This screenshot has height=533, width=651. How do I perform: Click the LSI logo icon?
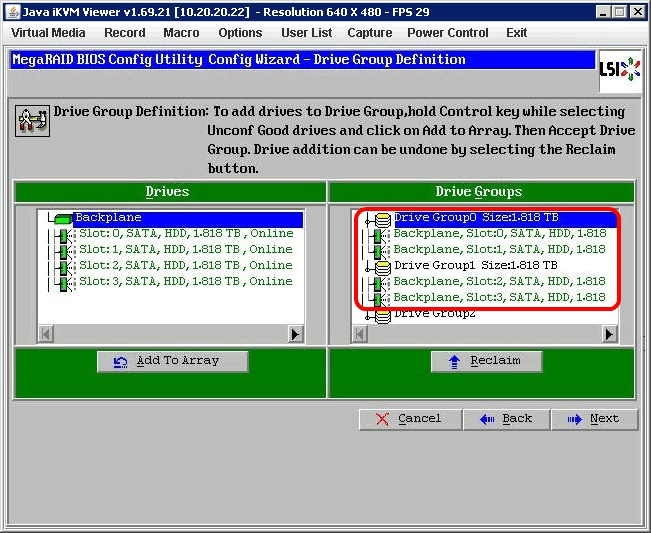click(x=619, y=68)
